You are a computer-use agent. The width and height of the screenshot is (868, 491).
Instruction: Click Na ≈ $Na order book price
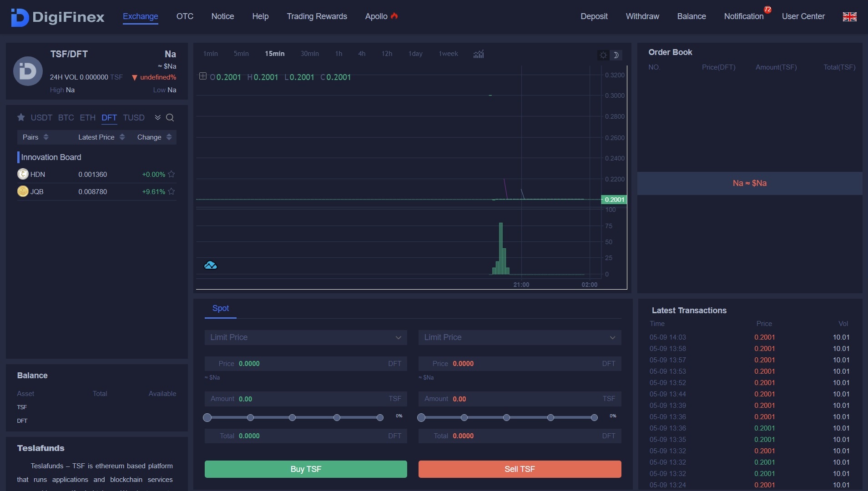(x=750, y=183)
